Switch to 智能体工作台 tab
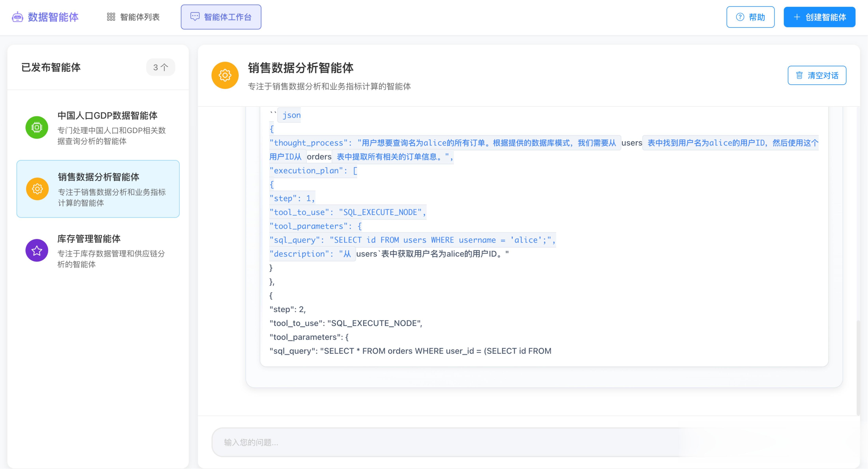The width and height of the screenshot is (868, 469). click(x=221, y=17)
